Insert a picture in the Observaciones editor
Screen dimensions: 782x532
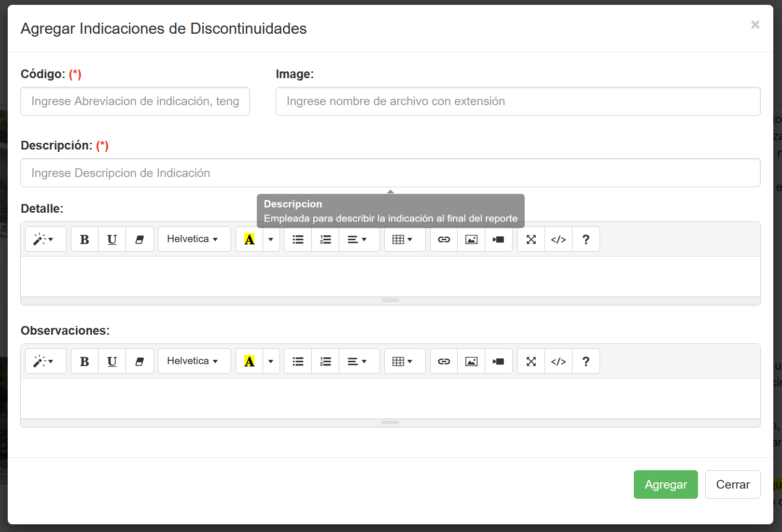pyautogui.click(x=471, y=361)
